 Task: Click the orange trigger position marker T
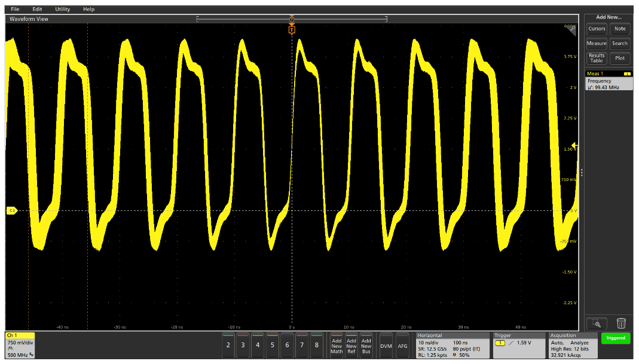tap(292, 29)
